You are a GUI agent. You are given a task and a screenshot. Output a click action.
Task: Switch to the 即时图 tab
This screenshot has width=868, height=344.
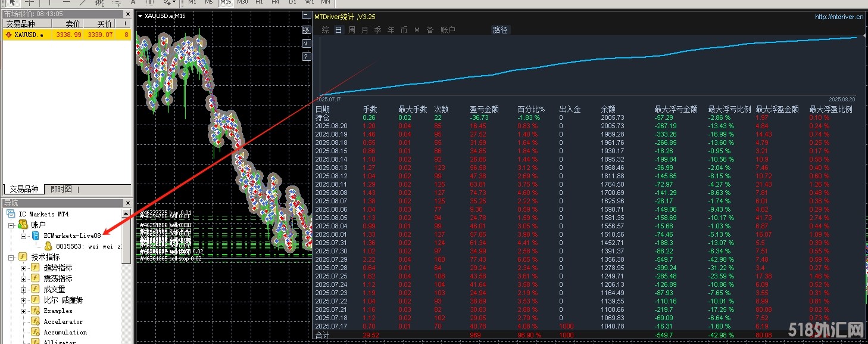click(x=61, y=189)
